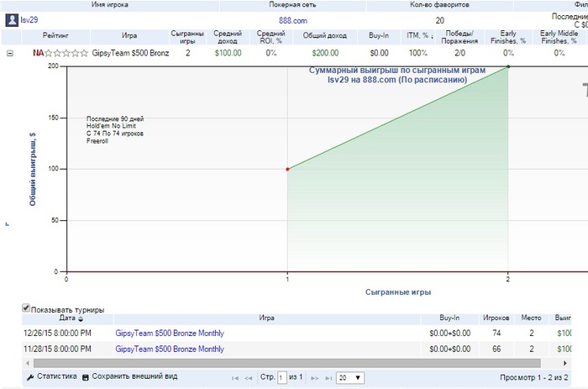This screenshot has height=389, width=588.
Task: Click the red data point at game 1
Action: tap(287, 169)
